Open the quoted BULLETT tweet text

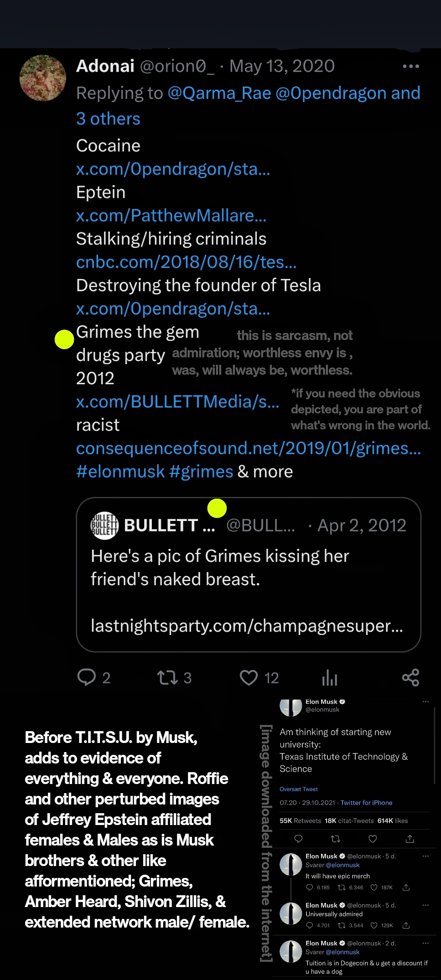pyautogui.click(x=220, y=567)
